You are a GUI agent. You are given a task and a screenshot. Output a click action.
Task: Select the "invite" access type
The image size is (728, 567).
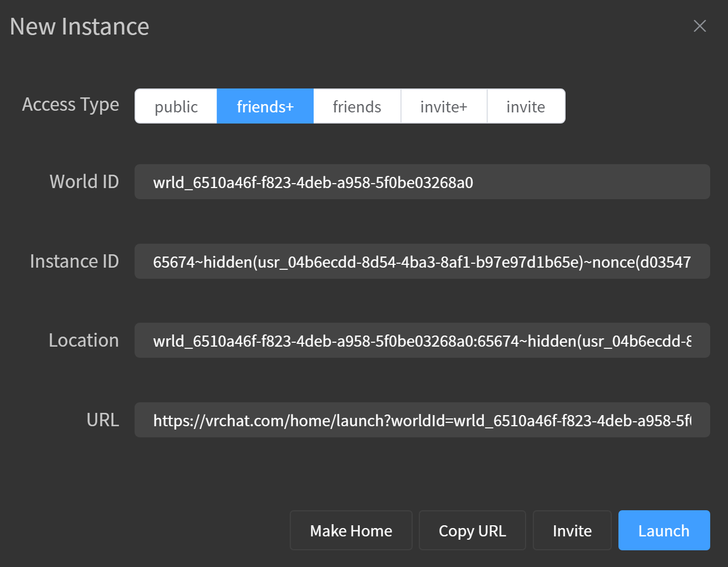pos(526,106)
